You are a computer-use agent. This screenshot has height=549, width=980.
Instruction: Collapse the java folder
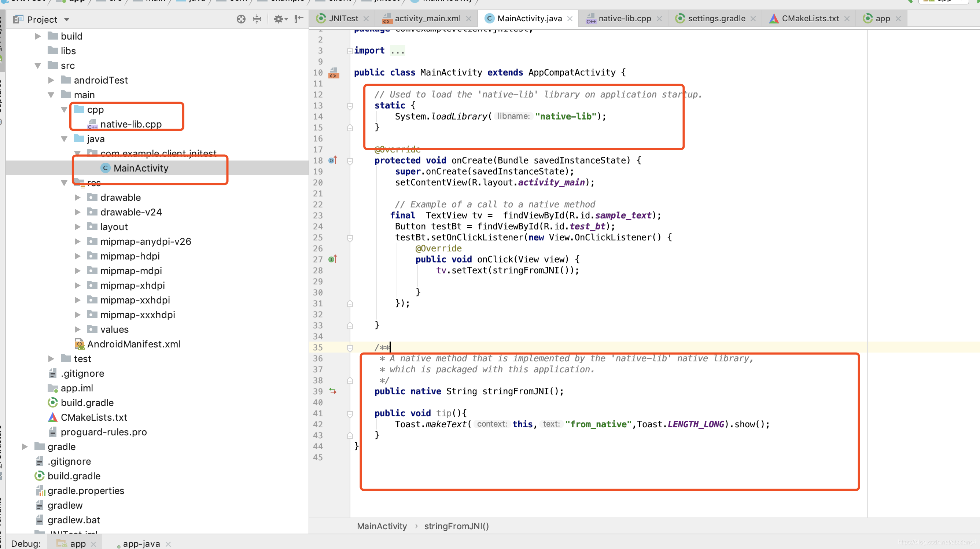pos(64,139)
